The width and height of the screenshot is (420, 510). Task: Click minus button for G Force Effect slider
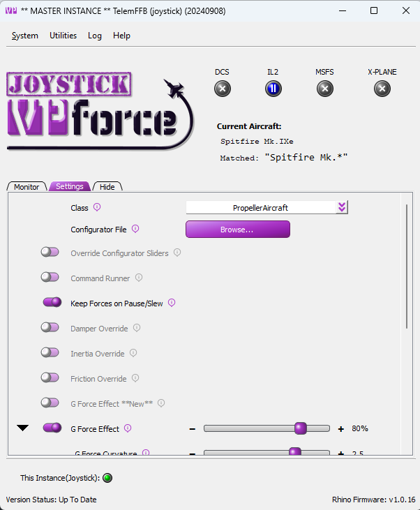(x=193, y=429)
